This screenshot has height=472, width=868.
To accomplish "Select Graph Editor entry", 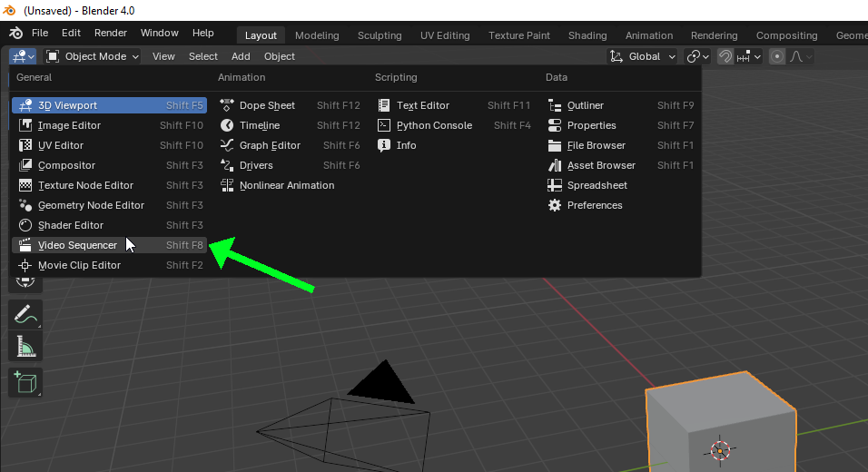I will click(290, 145).
